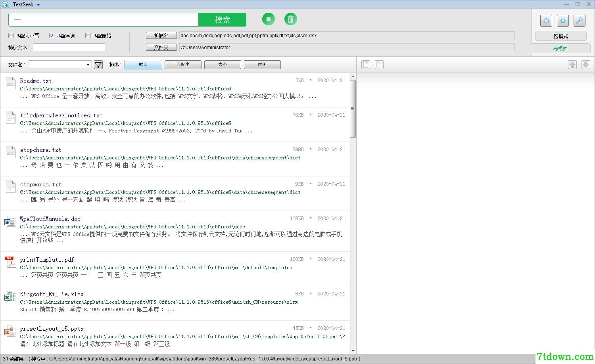
Task: Click the Excel icon beside Kingsoft_Et_Pie.xlsx
Action: [x=10, y=297]
